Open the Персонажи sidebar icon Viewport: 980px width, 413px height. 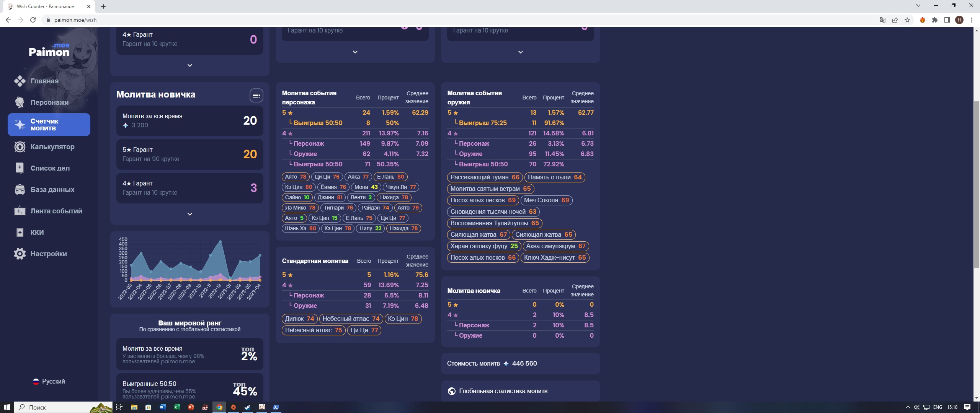pos(20,102)
